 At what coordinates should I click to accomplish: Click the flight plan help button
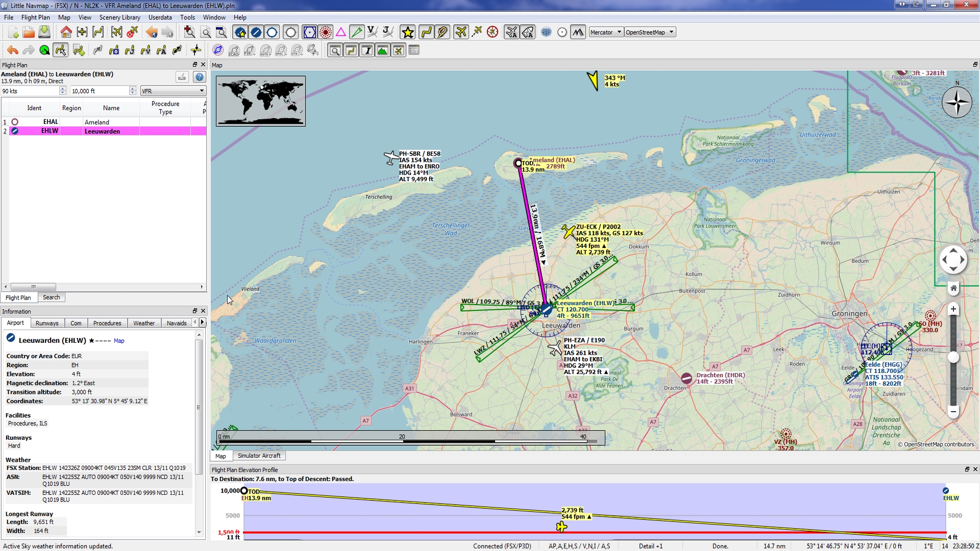(199, 77)
